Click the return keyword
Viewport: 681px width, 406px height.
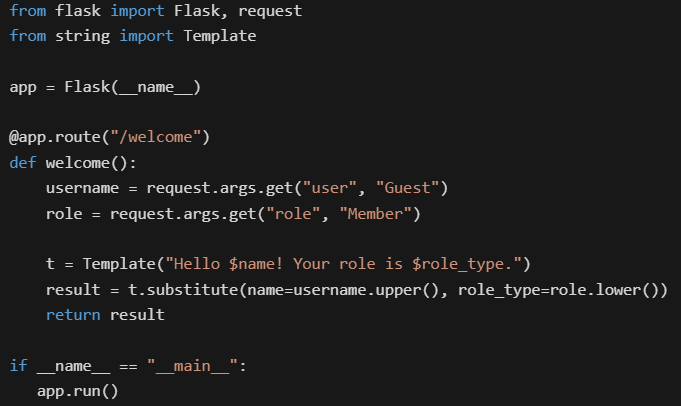(x=73, y=315)
